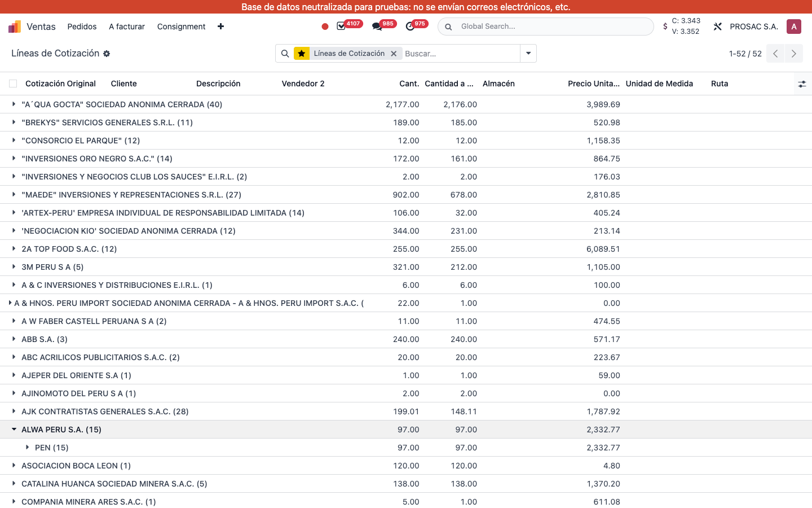Open the search options dropdown toggle
The image size is (812, 508).
click(x=528, y=54)
